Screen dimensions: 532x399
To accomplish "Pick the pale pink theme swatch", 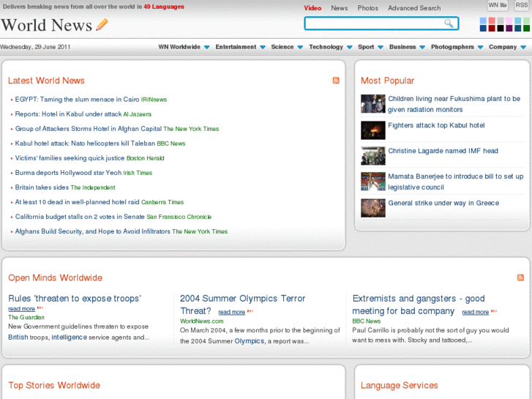I will point(509,20).
